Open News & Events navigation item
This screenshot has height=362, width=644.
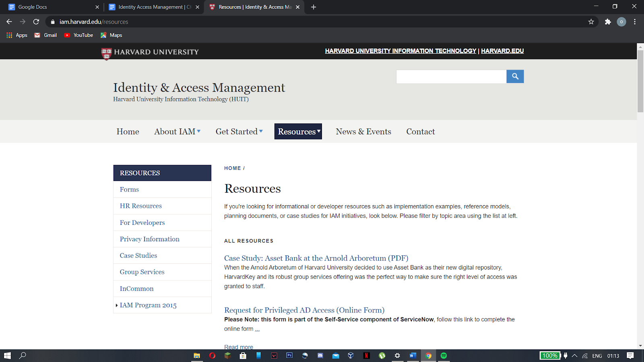click(x=363, y=132)
